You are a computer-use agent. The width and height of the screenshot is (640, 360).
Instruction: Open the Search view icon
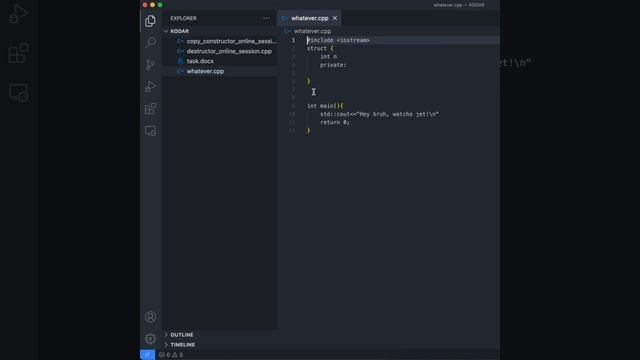coord(150,42)
